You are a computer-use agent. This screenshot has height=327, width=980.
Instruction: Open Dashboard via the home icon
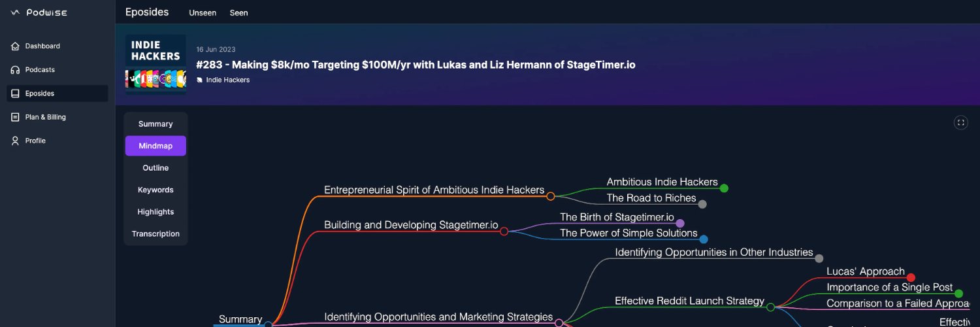[x=15, y=46]
